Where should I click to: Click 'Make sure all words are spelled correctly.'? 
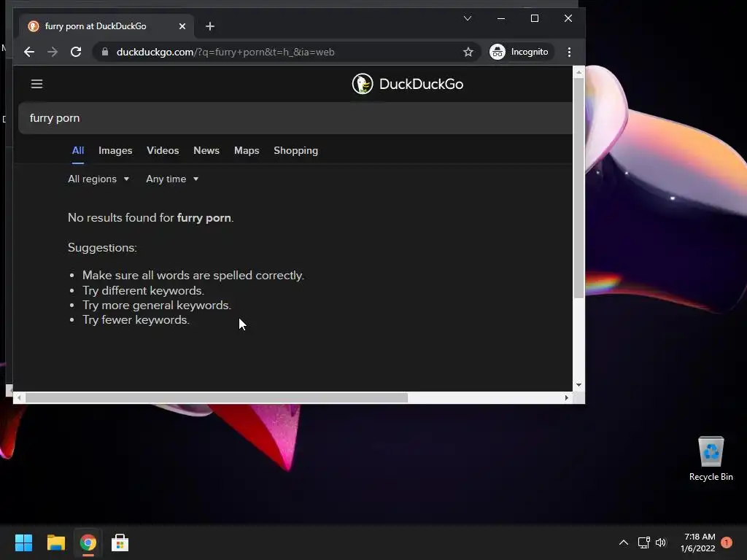193,275
